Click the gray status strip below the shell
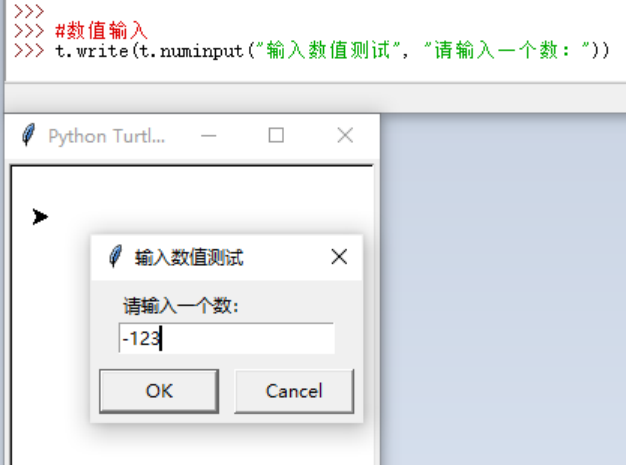 coord(315,98)
